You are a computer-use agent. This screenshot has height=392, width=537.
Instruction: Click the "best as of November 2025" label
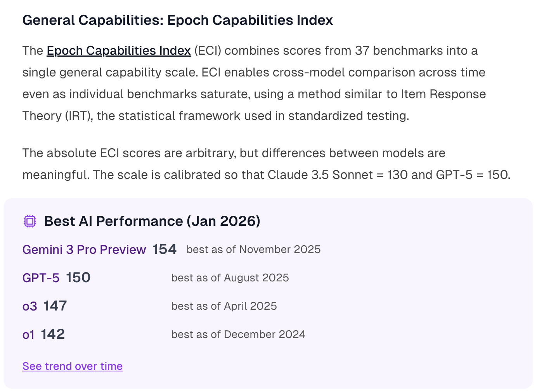pos(253,250)
